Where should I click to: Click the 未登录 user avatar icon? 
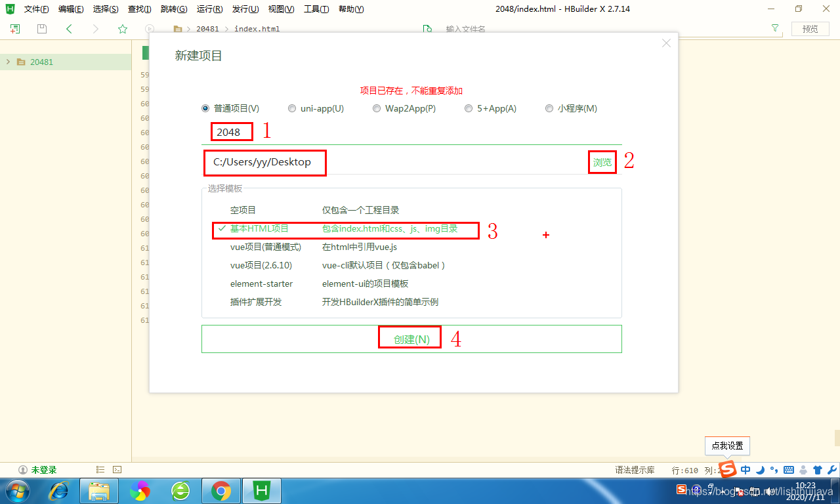click(x=23, y=470)
